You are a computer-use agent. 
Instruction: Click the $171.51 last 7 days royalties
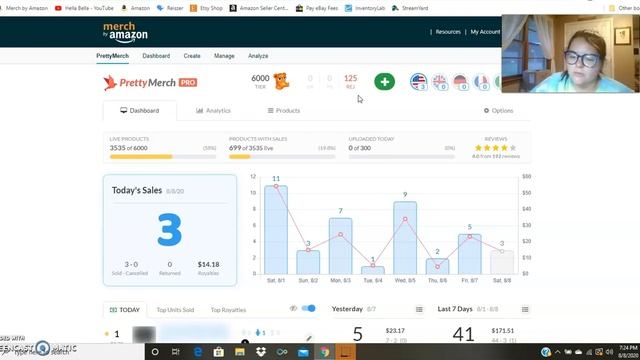pos(502,331)
